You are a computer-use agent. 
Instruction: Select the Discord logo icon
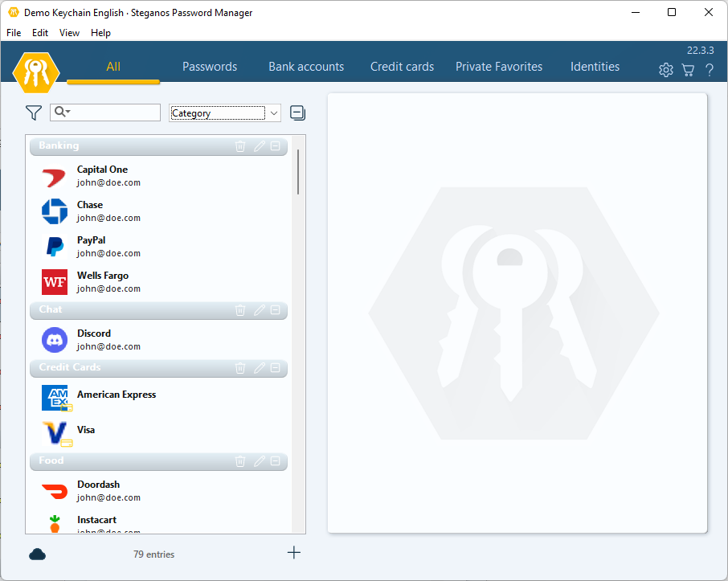click(x=55, y=340)
